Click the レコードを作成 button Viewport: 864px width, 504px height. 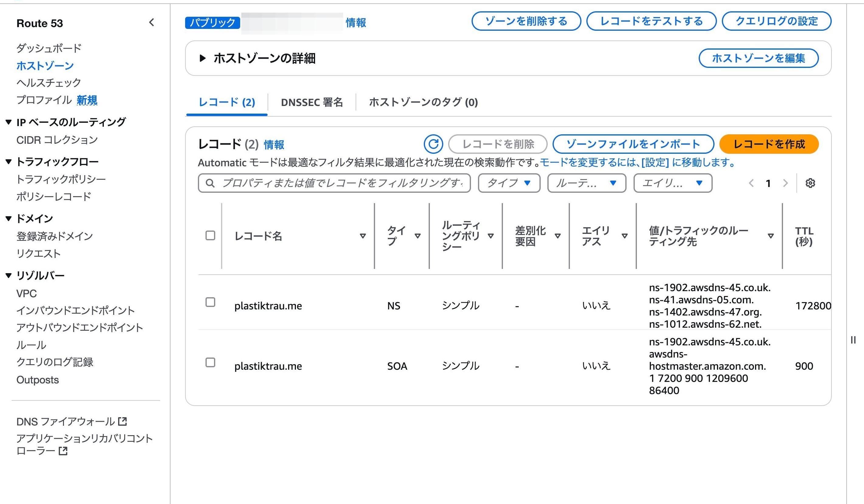769,144
